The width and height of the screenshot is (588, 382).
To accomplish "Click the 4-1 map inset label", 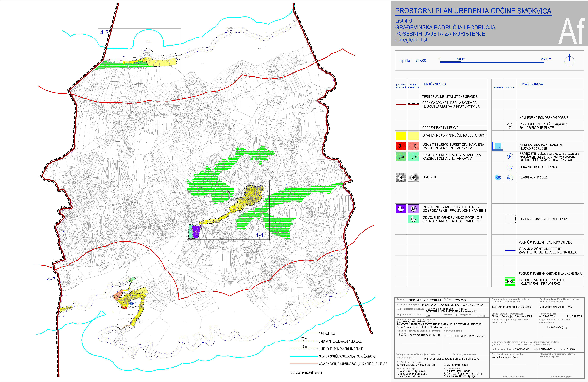I will point(259,235).
